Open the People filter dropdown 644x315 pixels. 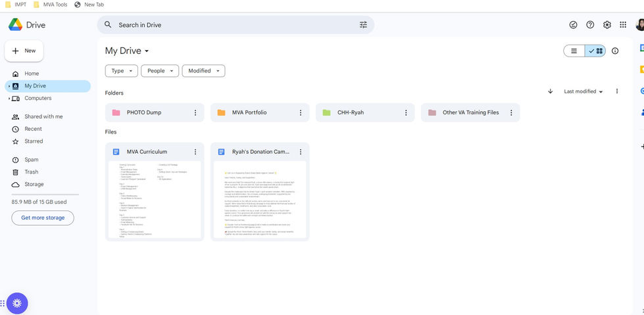[161, 70]
